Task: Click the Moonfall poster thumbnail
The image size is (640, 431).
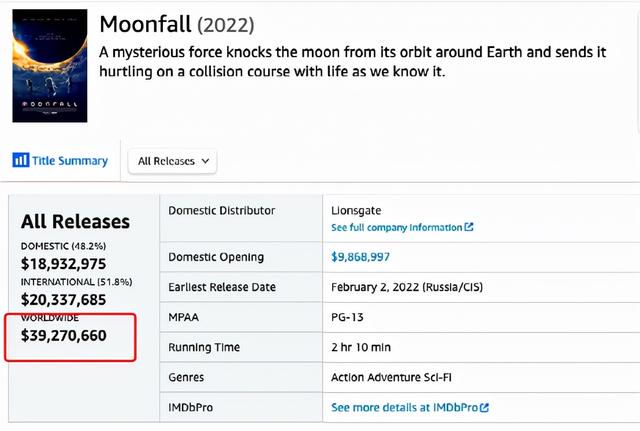Action: click(x=50, y=66)
